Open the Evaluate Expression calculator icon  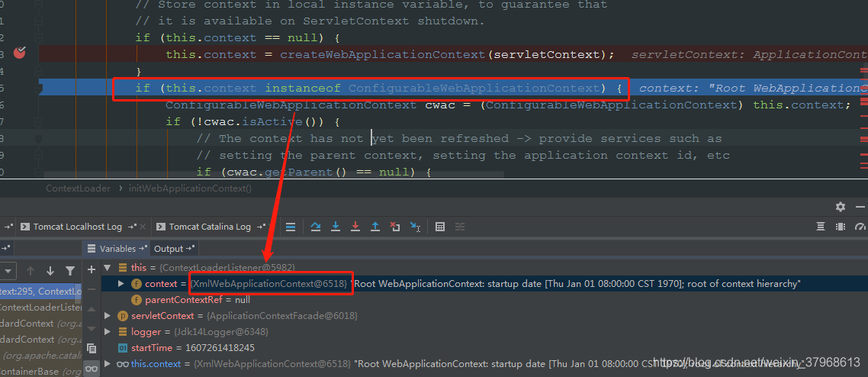440,227
